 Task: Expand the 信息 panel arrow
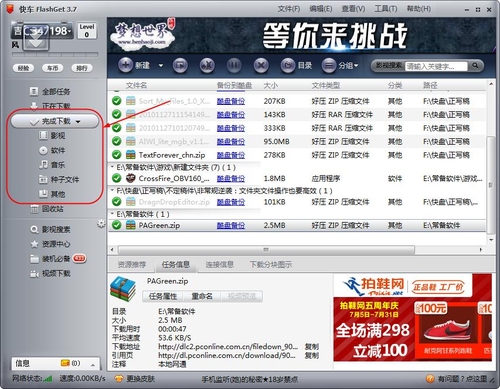click(x=93, y=365)
